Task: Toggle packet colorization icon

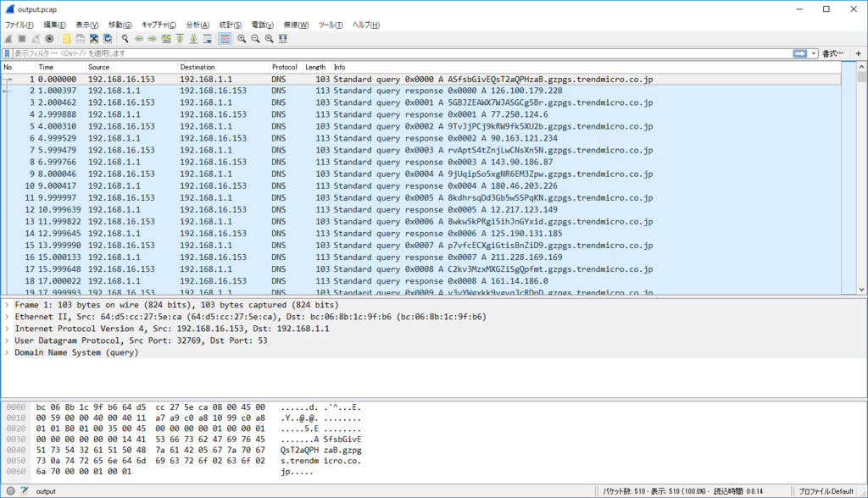Action: pos(225,39)
